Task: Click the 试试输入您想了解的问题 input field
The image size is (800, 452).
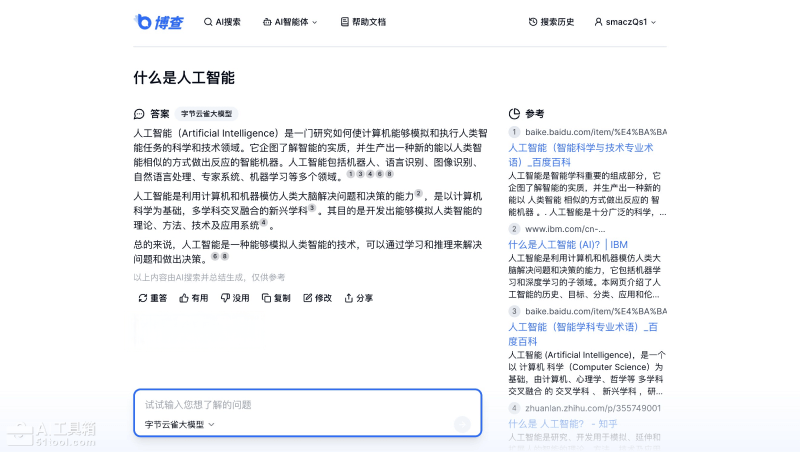Action: (300, 405)
